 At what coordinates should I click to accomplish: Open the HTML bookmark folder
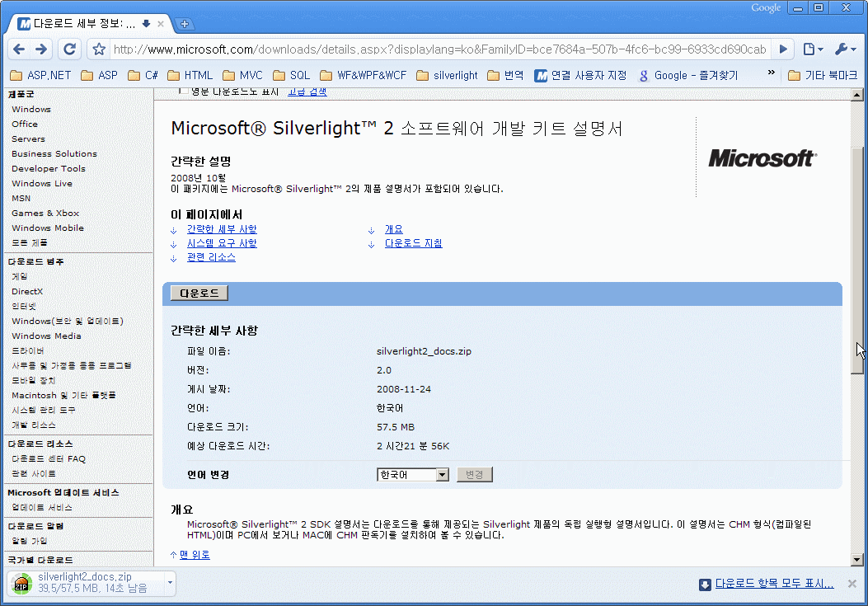190,75
